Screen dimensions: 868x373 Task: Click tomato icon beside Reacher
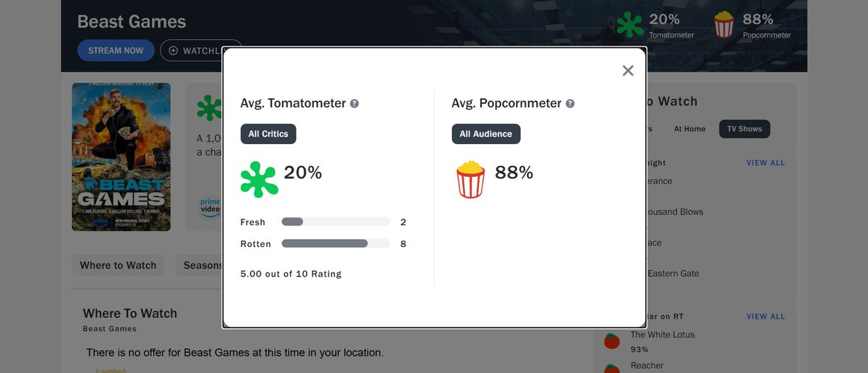click(612, 368)
